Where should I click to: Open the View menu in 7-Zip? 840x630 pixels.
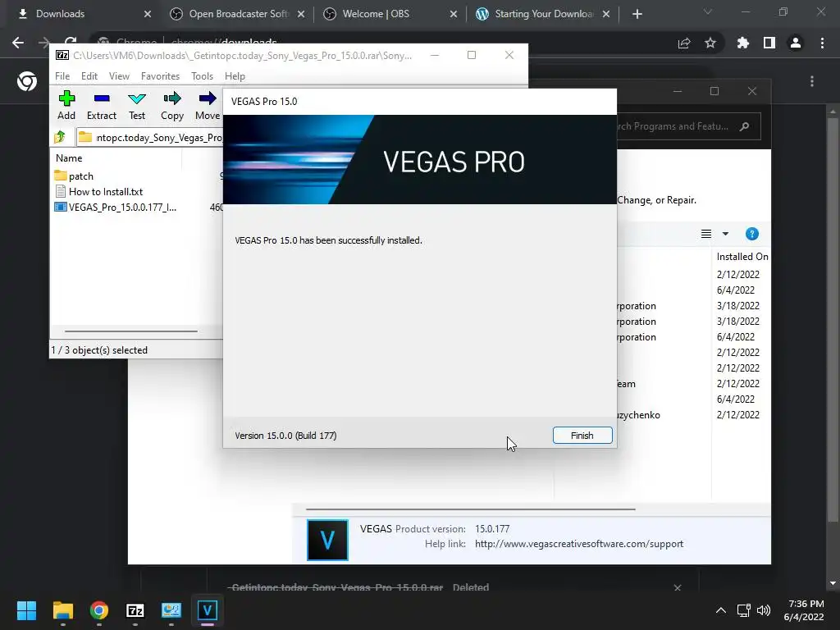pos(119,76)
